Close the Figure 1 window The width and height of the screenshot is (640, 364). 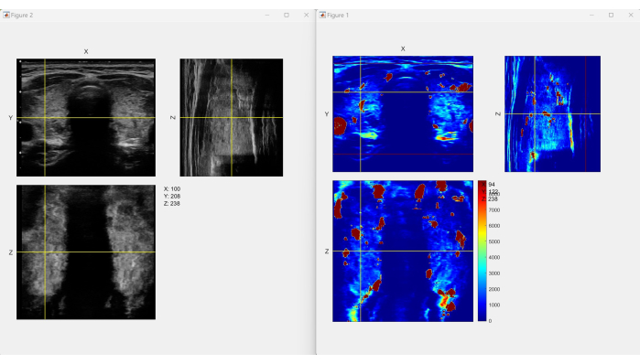pyautogui.click(x=631, y=15)
